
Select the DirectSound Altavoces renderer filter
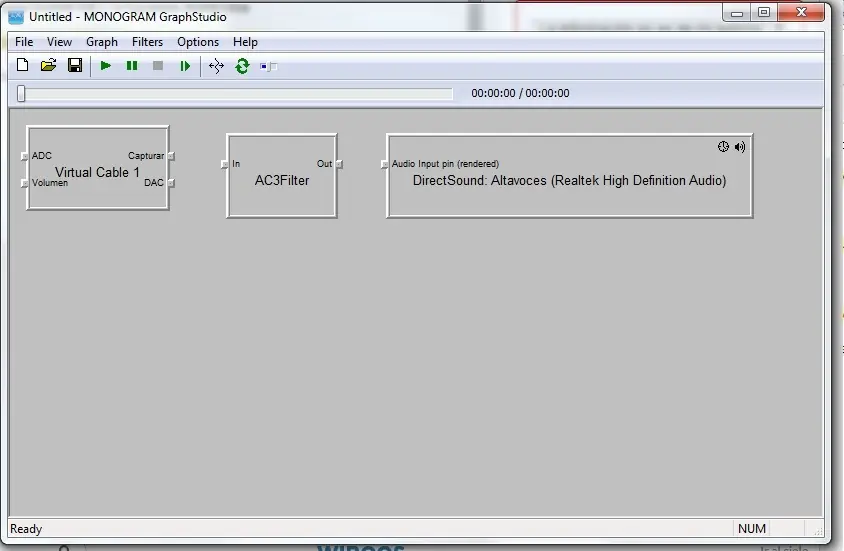click(569, 175)
